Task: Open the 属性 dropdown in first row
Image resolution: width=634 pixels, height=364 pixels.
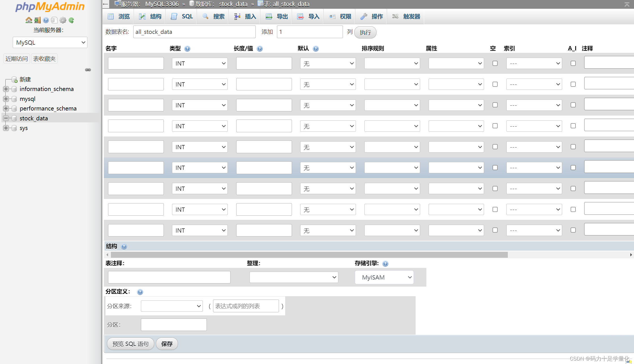Action: [x=456, y=63]
